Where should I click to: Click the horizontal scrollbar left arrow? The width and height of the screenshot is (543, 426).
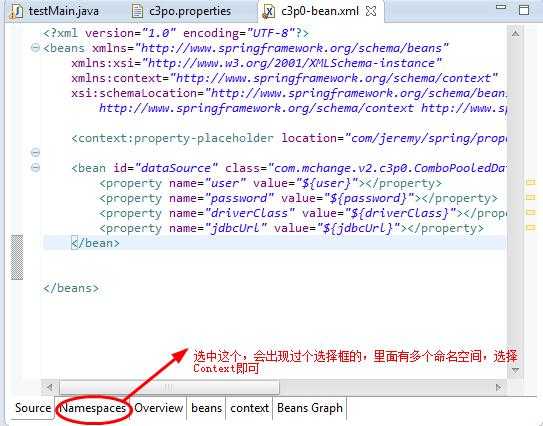50,387
